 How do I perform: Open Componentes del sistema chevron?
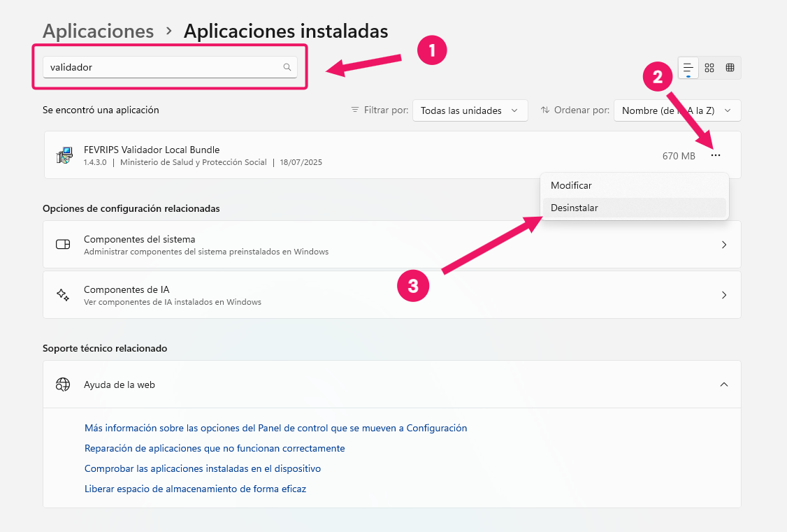[724, 245]
